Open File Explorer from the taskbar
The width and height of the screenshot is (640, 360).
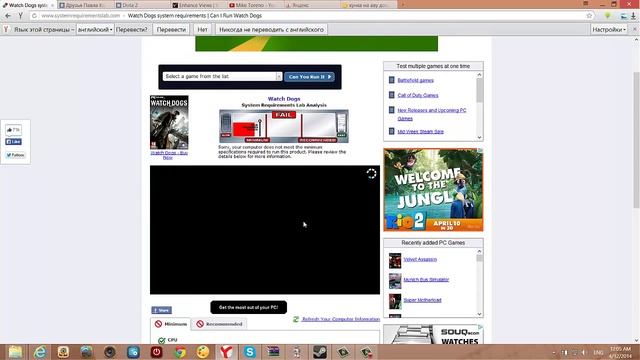coord(16,352)
